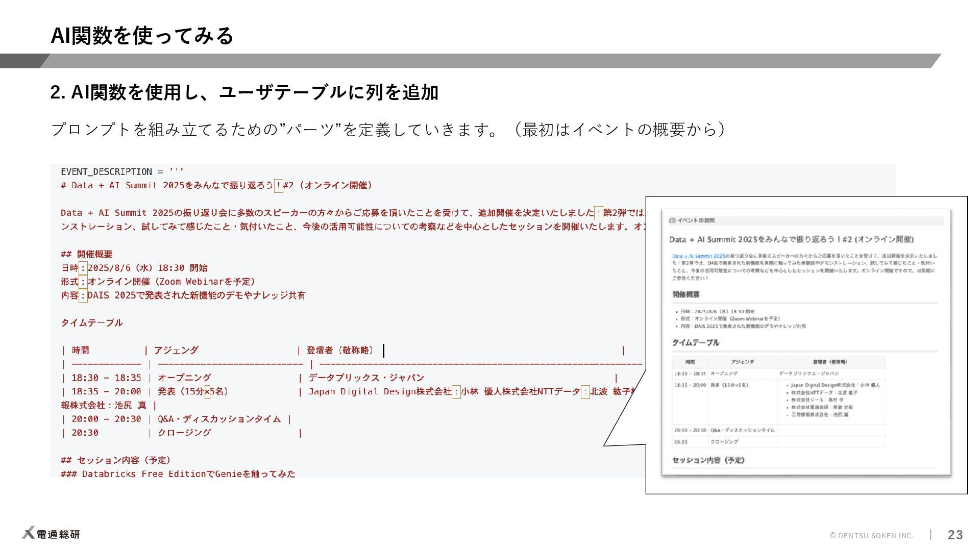Click the ## セッション内容（予定） line in code
The height and width of the screenshot is (551, 980).
click(x=116, y=460)
